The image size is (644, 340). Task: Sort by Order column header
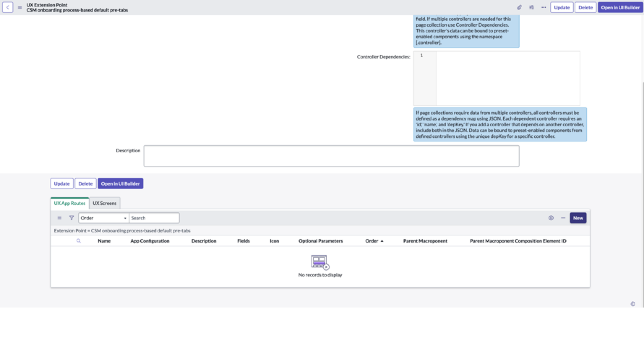pos(372,241)
